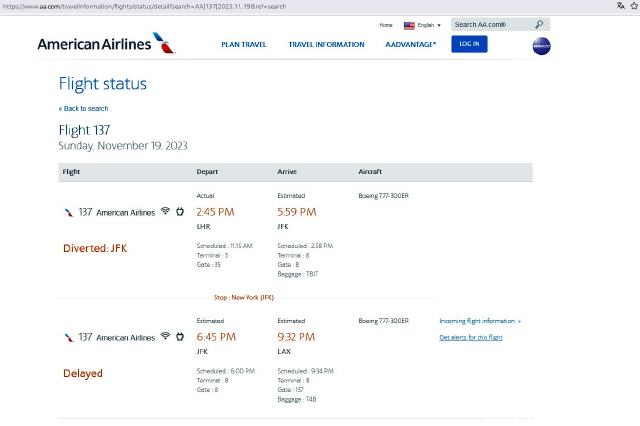The height and width of the screenshot is (426, 640).
Task: Click Get alerts for this flight
Action: pos(471,337)
